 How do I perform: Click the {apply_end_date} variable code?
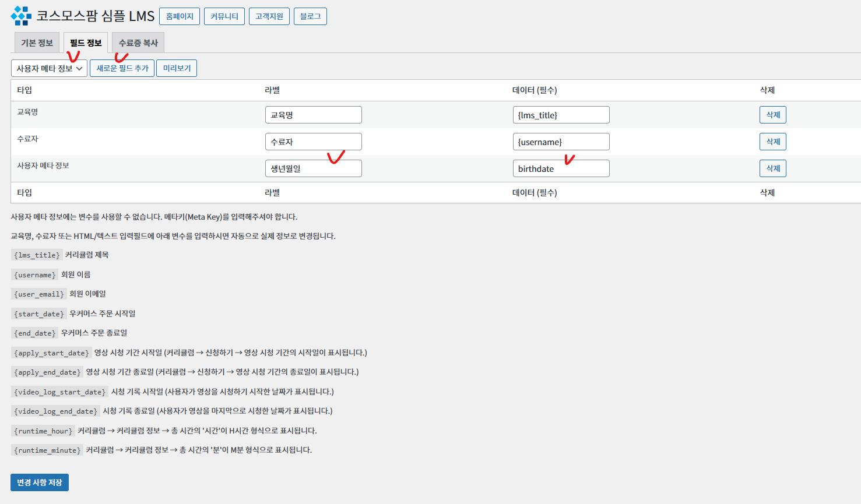[x=47, y=372]
